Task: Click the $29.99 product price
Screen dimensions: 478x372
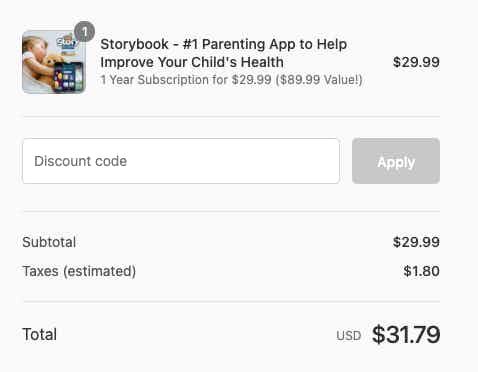Action: pyautogui.click(x=416, y=62)
